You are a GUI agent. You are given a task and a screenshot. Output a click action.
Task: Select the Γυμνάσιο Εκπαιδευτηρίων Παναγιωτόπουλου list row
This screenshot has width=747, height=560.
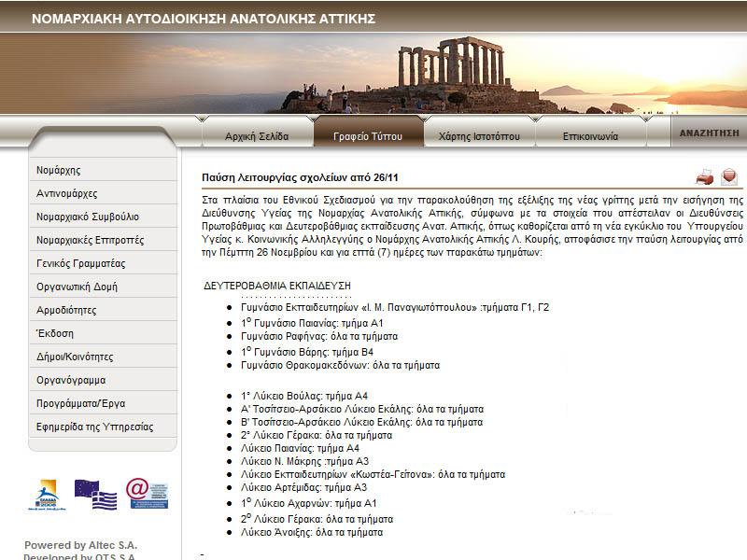(x=395, y=308)
